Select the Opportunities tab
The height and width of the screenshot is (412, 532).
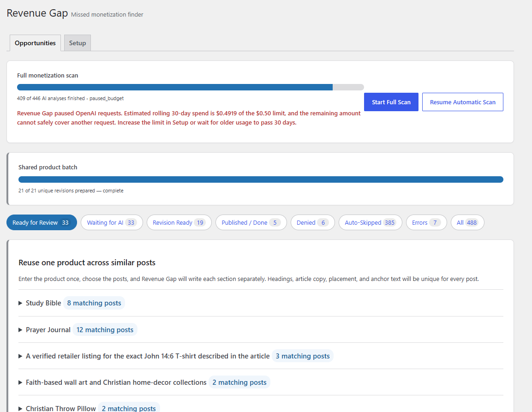tap(35, 43)
